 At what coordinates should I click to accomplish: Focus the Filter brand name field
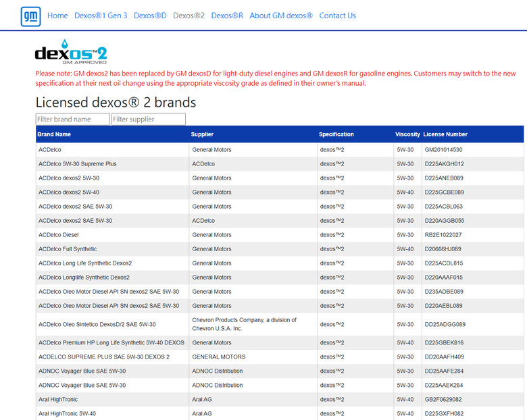(x=72, y=120)
